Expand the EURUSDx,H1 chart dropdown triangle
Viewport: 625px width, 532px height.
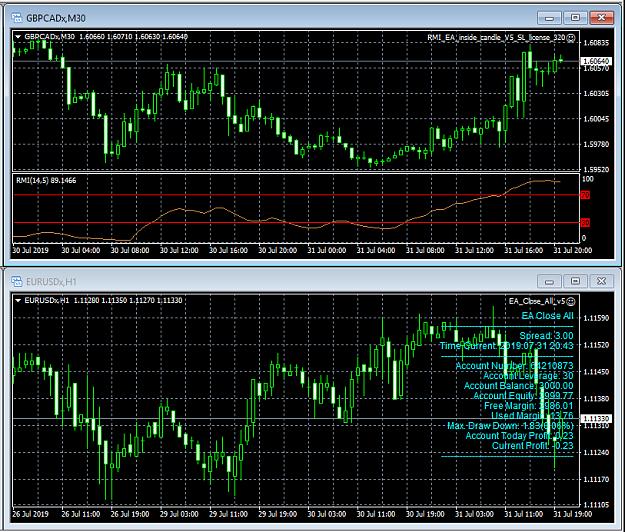coord(18,300)
